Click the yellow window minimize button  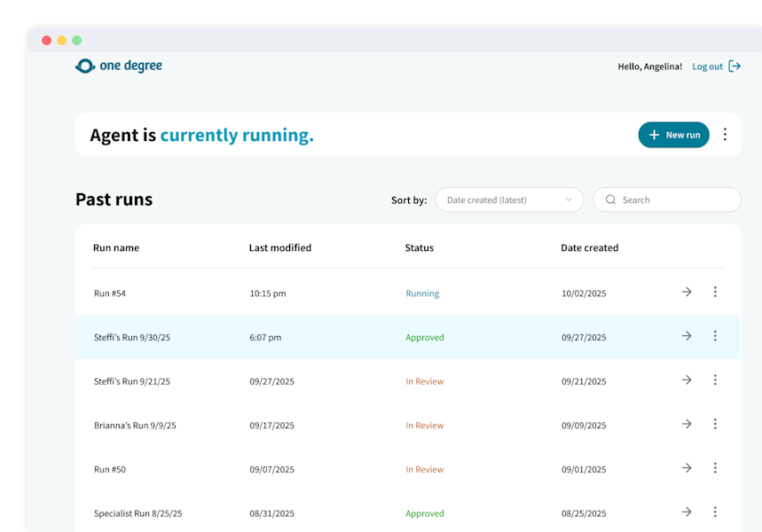62,40
